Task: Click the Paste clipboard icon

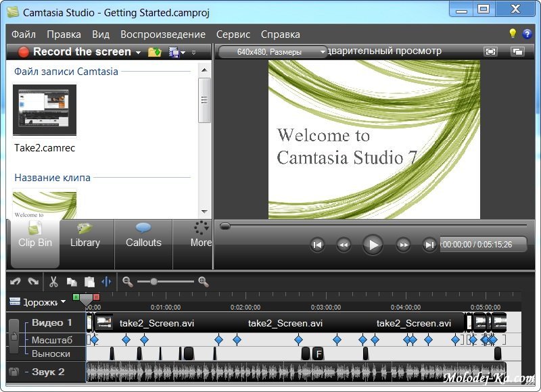Action: tap(90, 282)
